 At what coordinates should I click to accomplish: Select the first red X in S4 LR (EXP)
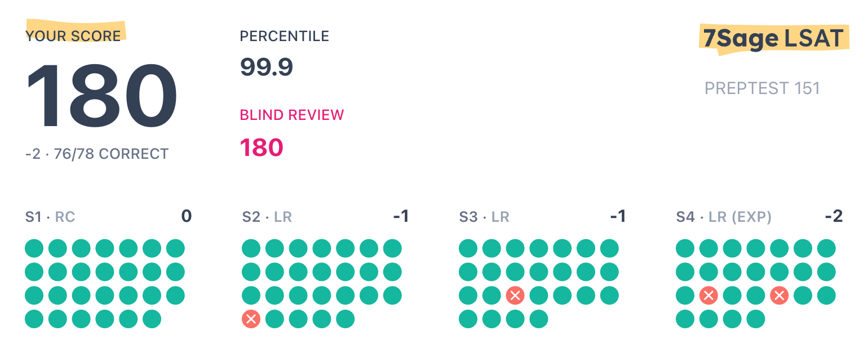pos(708,296)
